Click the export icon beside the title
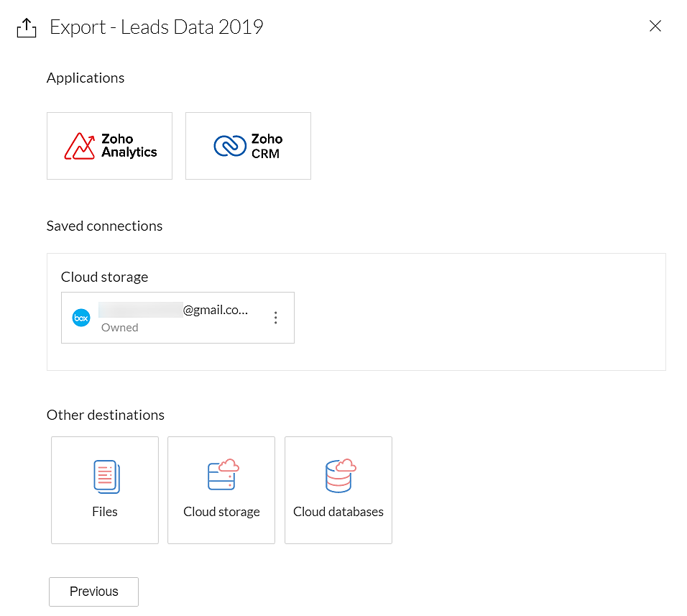Image resolution: width=687 pixels, height=616 pixels. coord(27,27)
